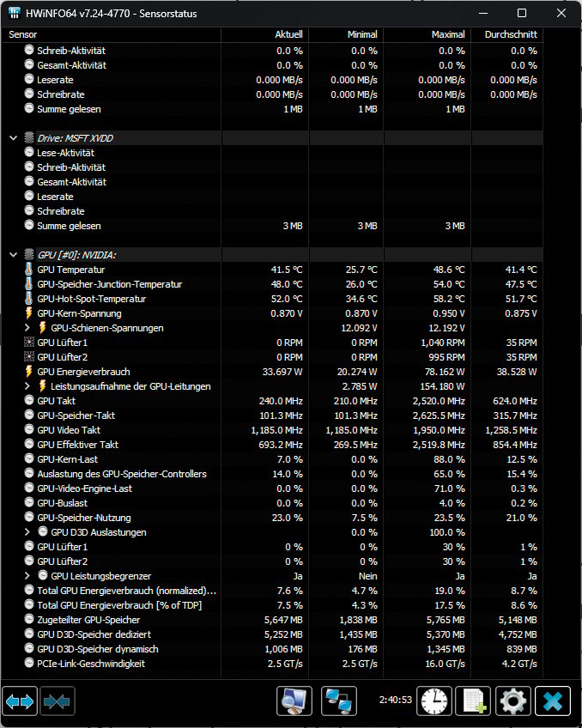Click the thermometer icon beside GPU Temperatur
This screenshot has height=728, width=582.
pos(29,270)
